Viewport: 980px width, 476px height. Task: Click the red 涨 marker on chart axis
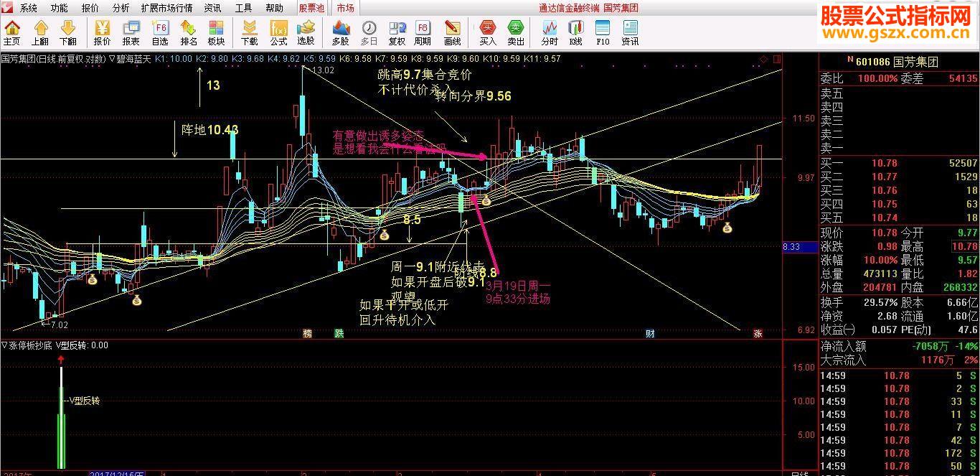758,334
